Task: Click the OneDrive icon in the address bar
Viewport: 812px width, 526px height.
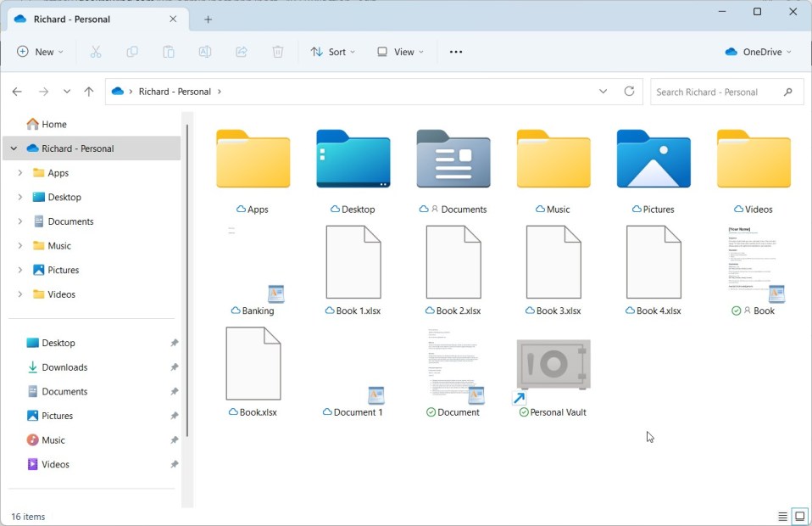Action: (x=116, y=91)
